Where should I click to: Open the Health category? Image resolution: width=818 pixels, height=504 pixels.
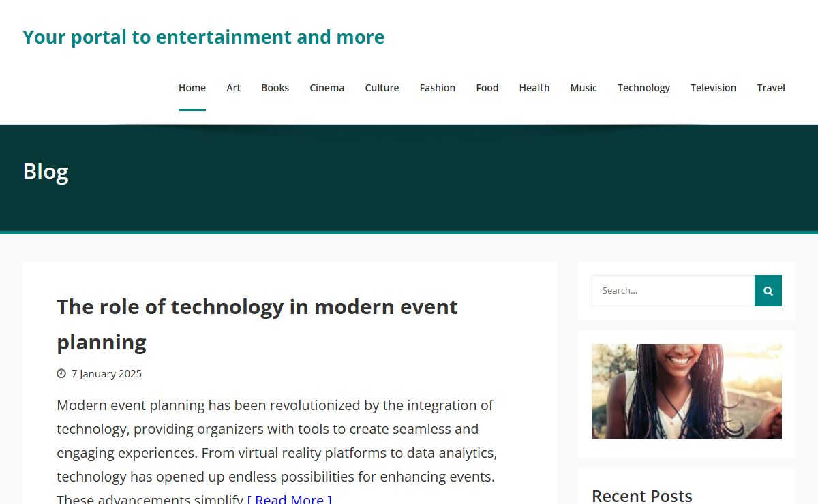[x=534, y=88]
